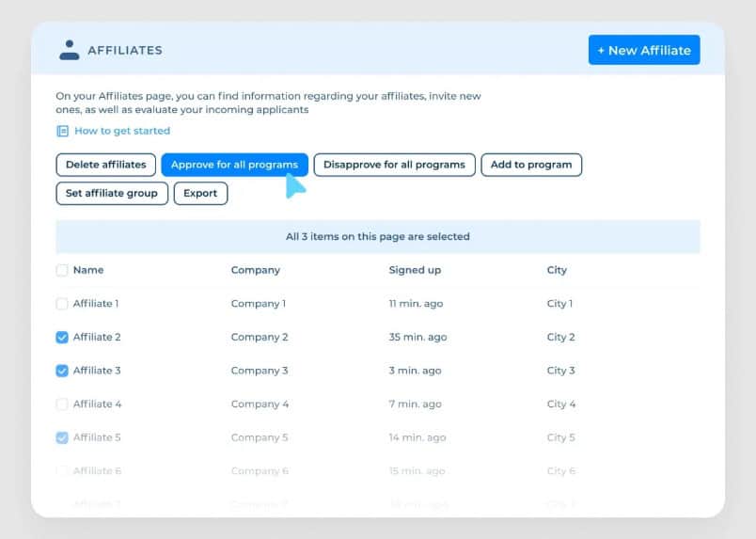Image resolution: width=756 pixels, height=539 pixels.
Task: Click the 'Company 3' cell
Action: (260, 371)
